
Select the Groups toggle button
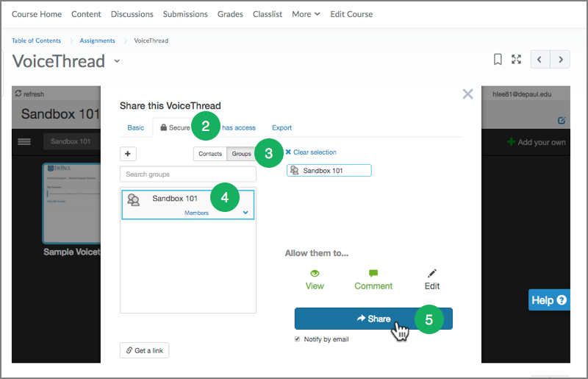241,154
